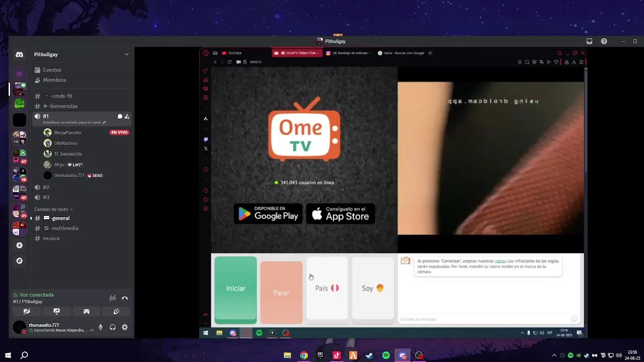This screenshot has height=362, width=644.
Task: Toggle camera in Discord voice panel
Action: point(27,312)
